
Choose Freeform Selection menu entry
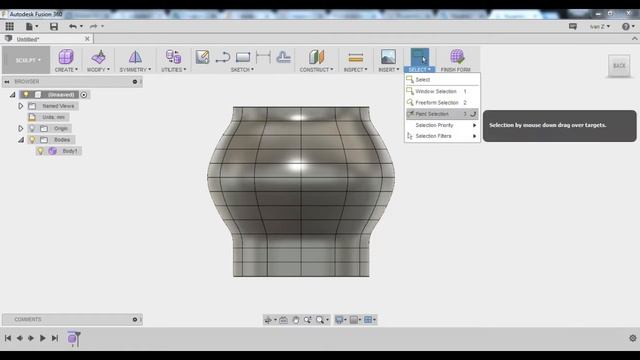click(442, 102)
